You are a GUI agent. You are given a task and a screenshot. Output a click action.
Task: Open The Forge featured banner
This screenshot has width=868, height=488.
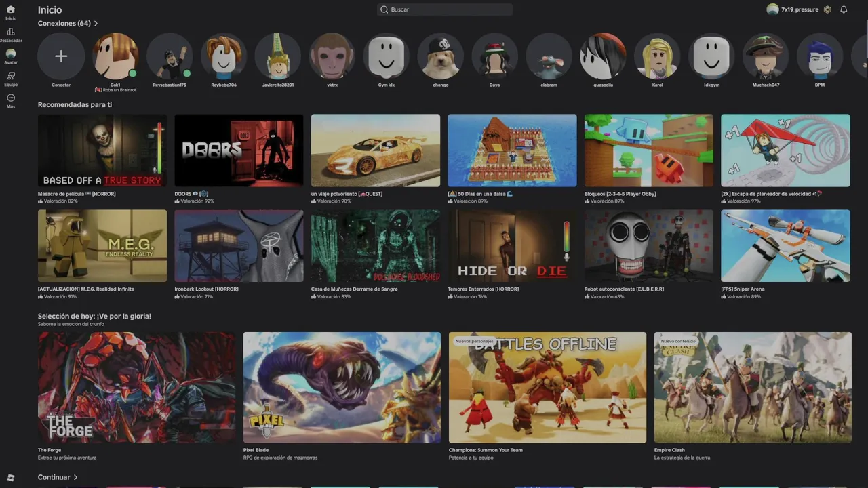pyautogui.click(x=136, y=388)
